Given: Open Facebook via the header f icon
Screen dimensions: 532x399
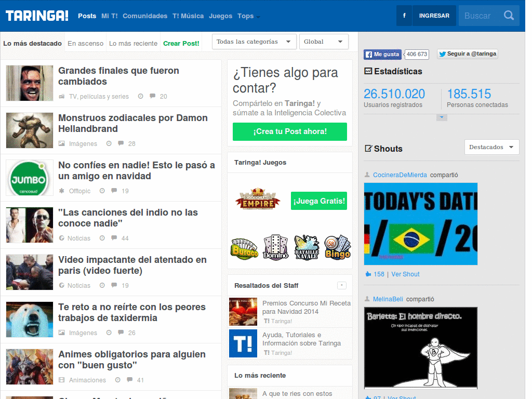Looking at the screenshot, I should tap(404, 16).
